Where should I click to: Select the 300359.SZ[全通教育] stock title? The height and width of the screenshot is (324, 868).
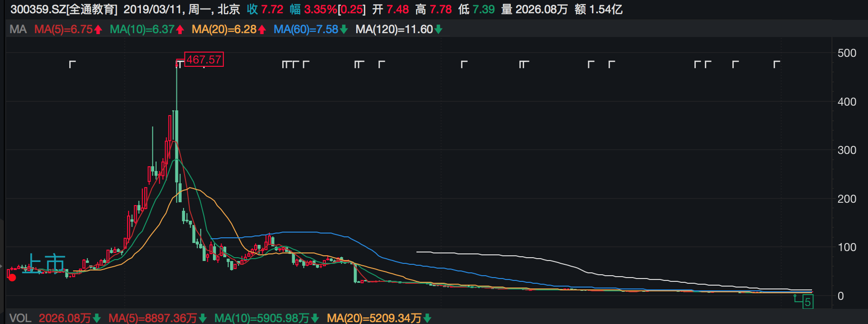click(64, 9)
